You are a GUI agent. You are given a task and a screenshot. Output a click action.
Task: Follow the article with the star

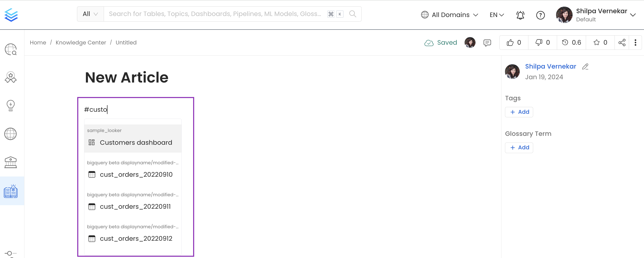[600, 42]
